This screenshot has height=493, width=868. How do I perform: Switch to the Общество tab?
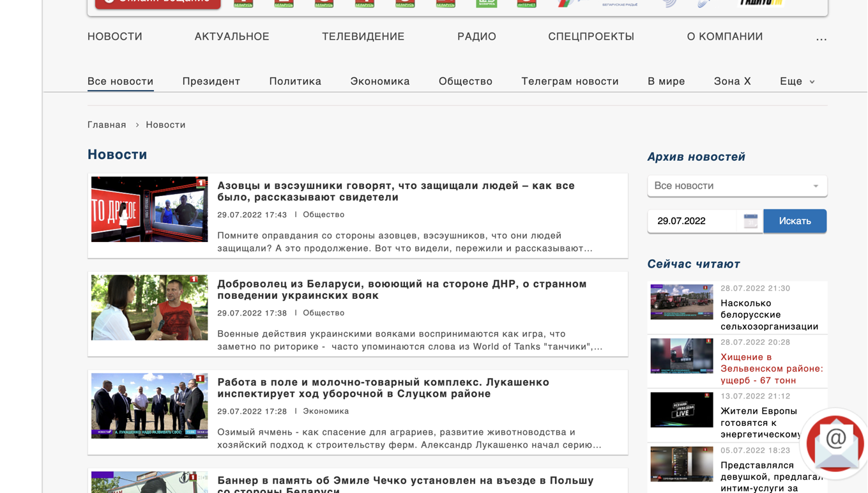tap(466, 81)
